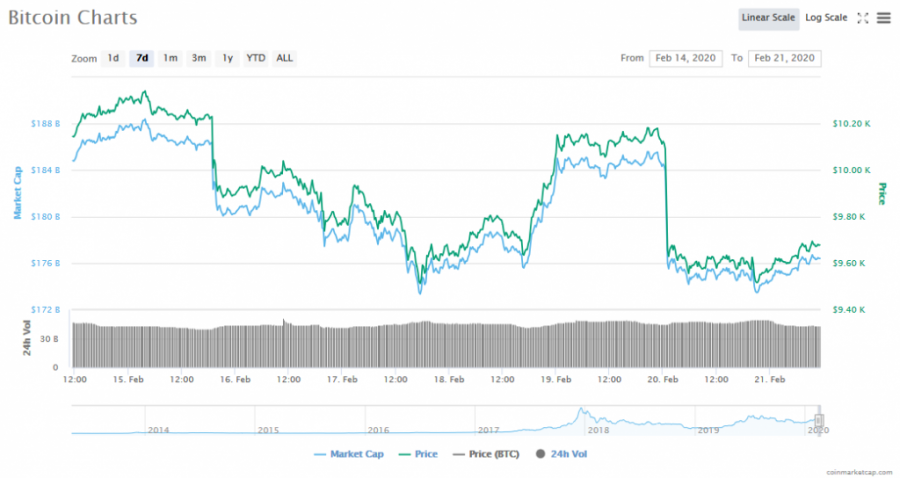The width and height of the screenshot is (900, 478).
Task: Click the To date field
Action: pos(784,58)
